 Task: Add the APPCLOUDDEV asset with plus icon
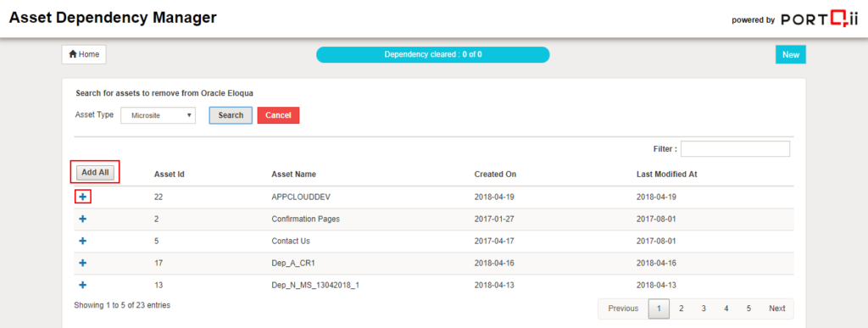82,197
